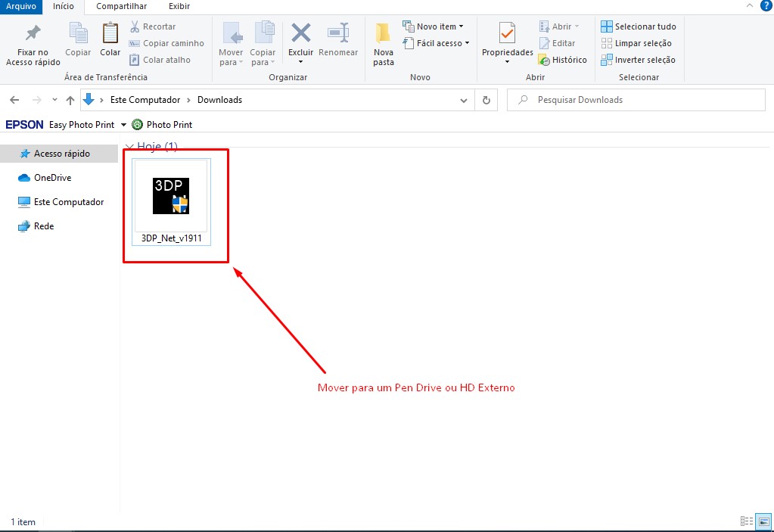Switch to the Compartilhar ribbon tab
Viewport: 774px width, 532px height.
coord(121,6)
